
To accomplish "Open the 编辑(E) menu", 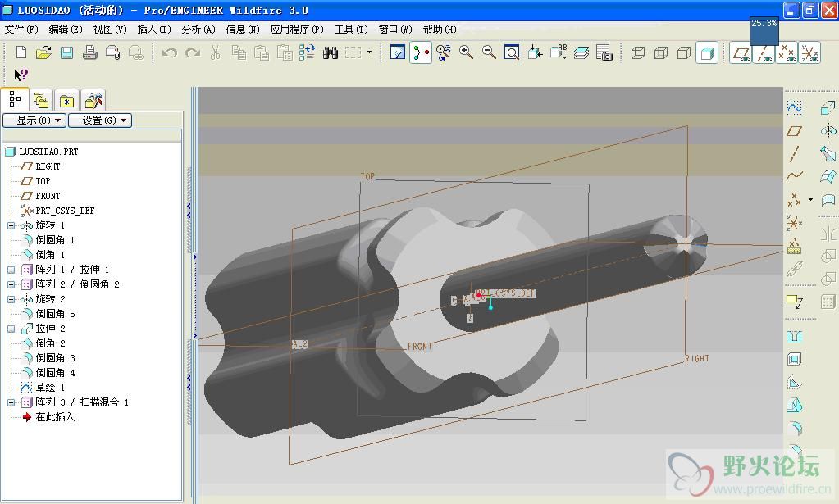I will [x=66, y=30].
